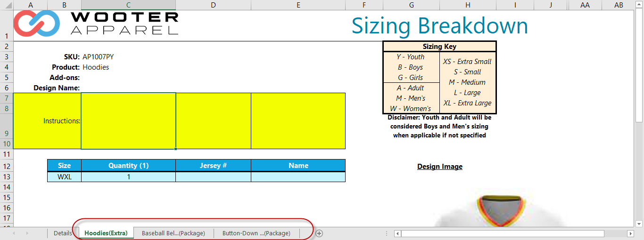
Task: Select column C header
Action: click(x=128, y=5)
